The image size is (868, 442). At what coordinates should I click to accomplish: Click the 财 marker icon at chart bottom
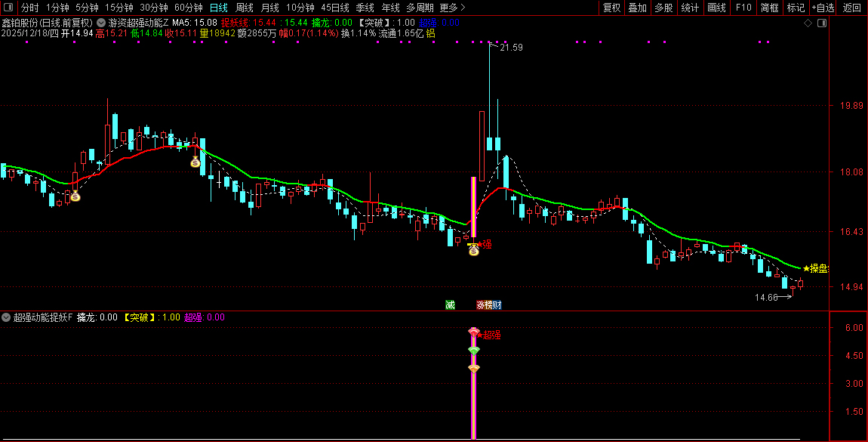tap(497, 304)
